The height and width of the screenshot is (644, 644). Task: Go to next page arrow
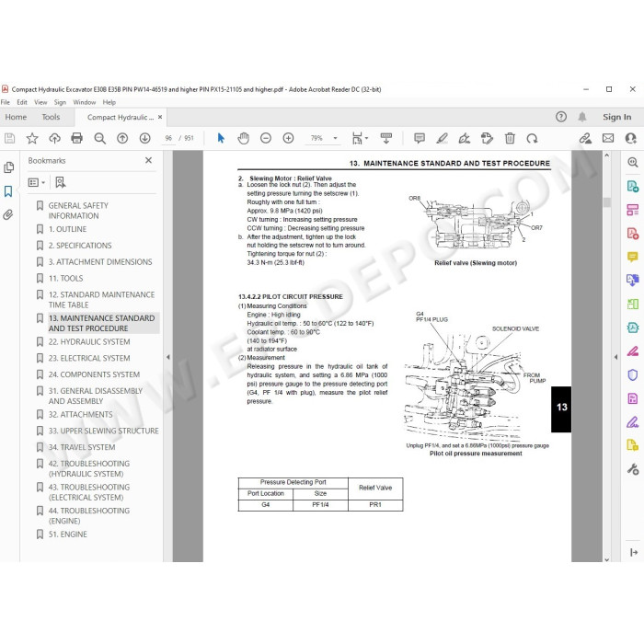[x=145, y=138]
